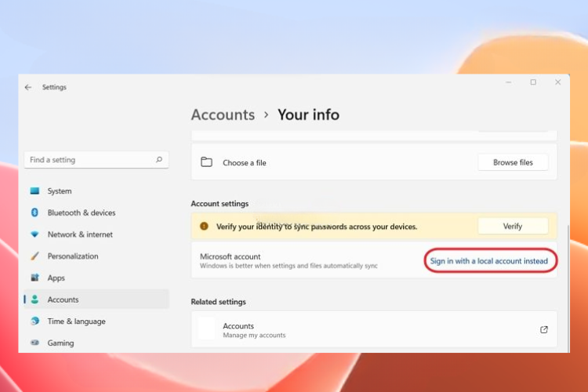The height and width of the screenshot is (392, 588).
Task: Click the Personalization brush icon
Action: tap(34, 256)
